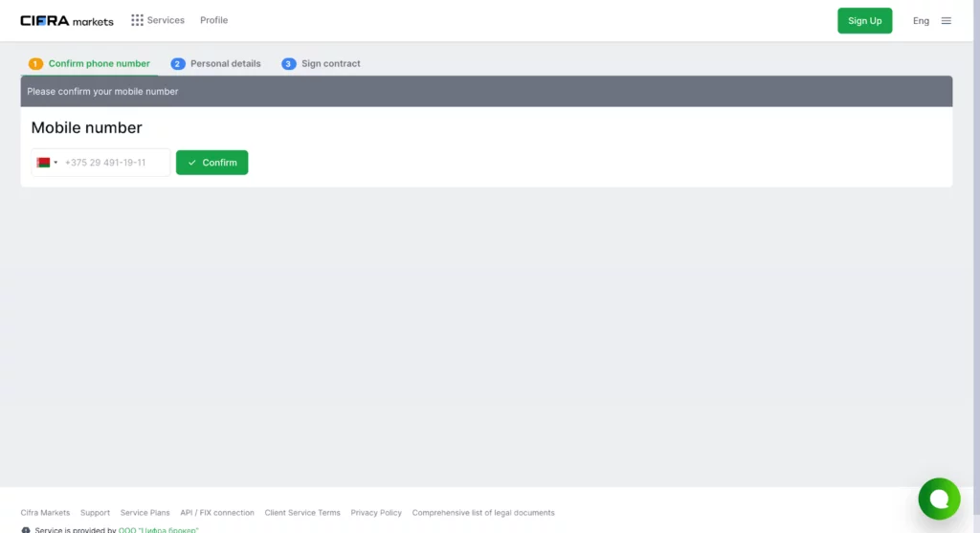The image size is (980, 533).
Task: Open the Privacy Policy link
Action: 376,513
